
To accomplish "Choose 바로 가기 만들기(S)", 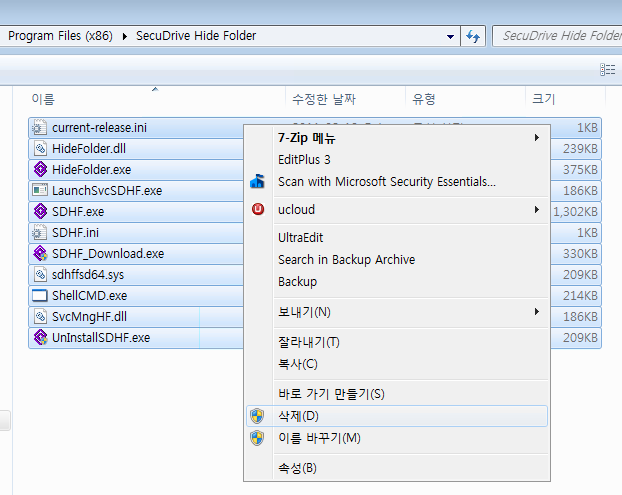I will click(397, 394).
